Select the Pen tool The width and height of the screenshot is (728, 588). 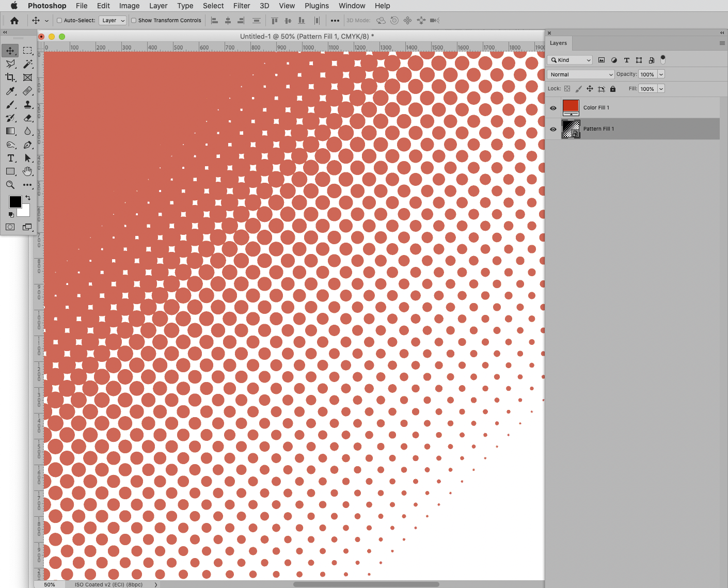(28, 145)
